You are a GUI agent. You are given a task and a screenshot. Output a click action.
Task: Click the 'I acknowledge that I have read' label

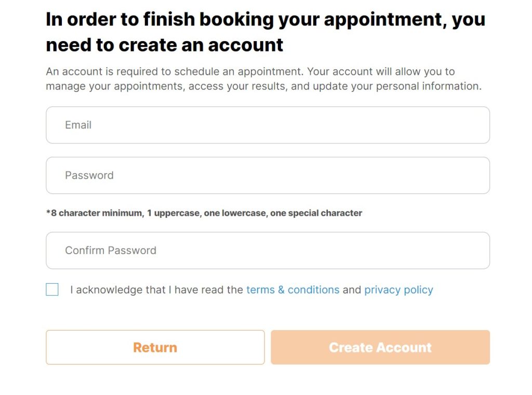(x=156, y=289)
